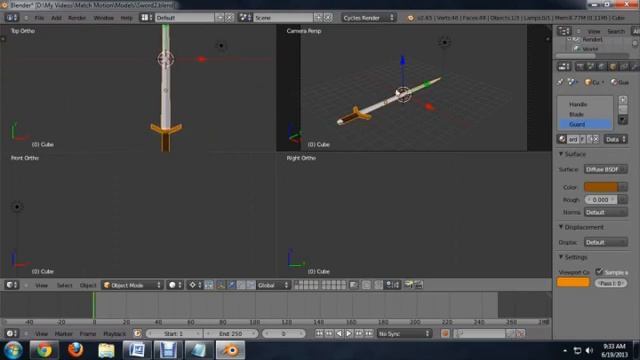The width and height of the screenshot is (640, 360).
Task: Select the Handle material slot
Action: [x=585, y=104]
